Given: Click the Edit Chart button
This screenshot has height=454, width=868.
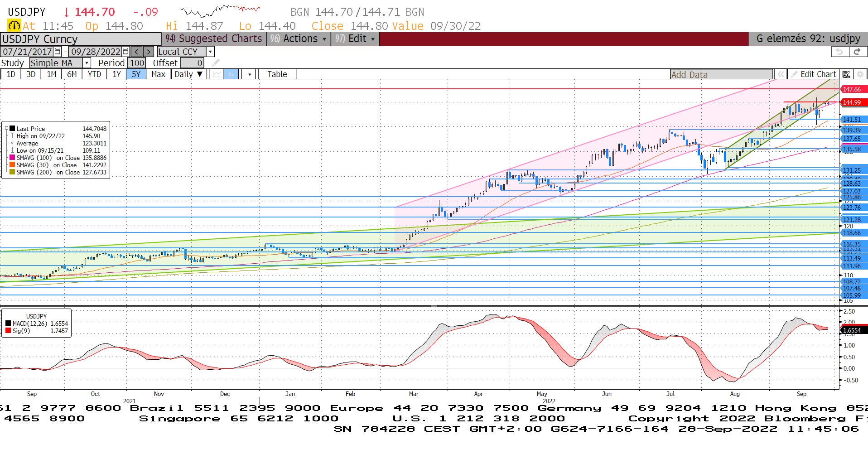Looking at the screenshot, I should [x=814, y=74].
